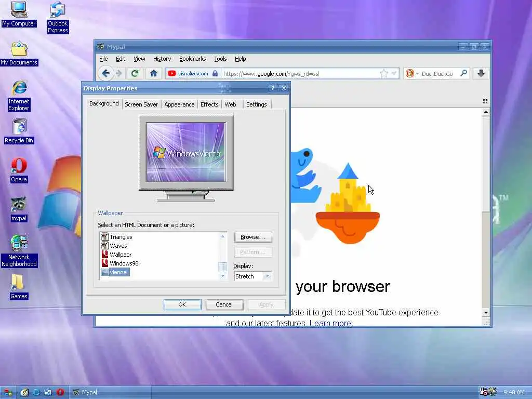Click the Start button on taskbar

pyautogui.click(x=7, y=393)
